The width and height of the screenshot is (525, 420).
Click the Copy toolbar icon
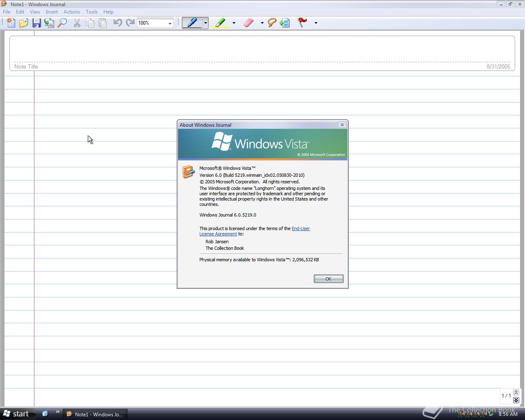point(90,23)
